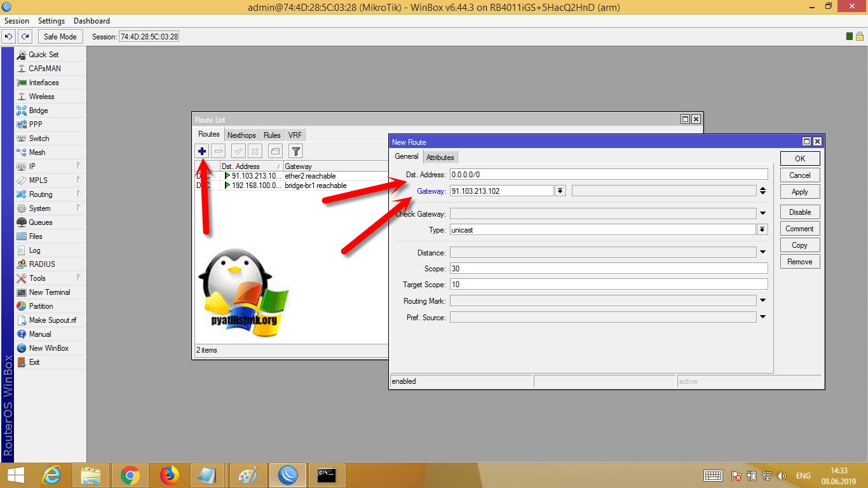Viewport: 868px width, 488px height.
Task: Toggle Safe Mode
Action: click(60, 37)
